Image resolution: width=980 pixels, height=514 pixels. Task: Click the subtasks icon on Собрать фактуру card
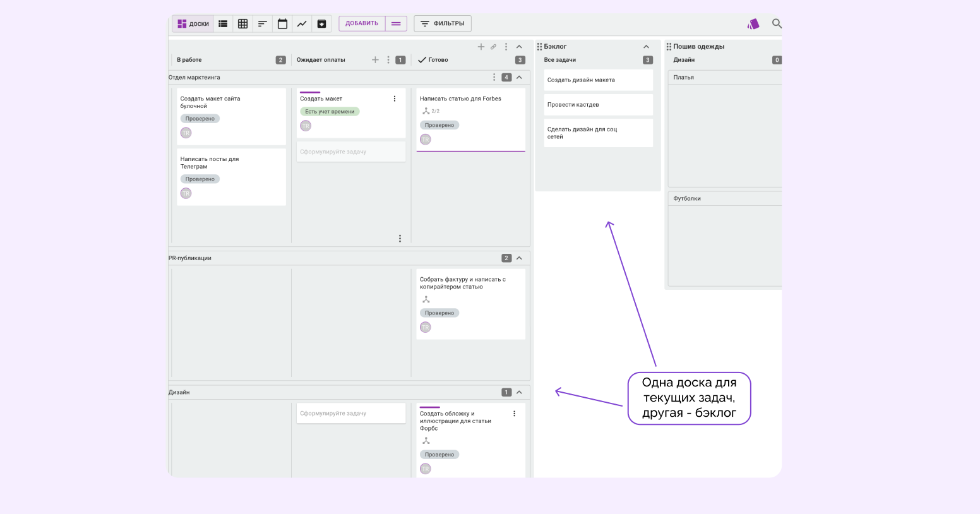click(426, 299)
